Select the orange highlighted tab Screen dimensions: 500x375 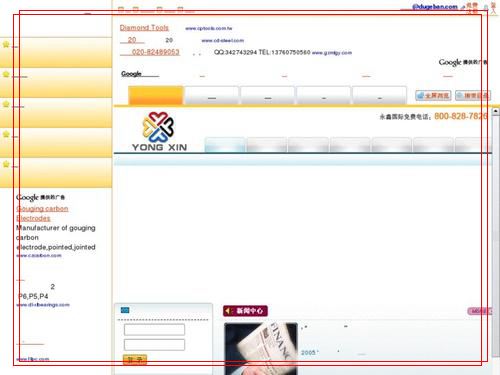156,95
